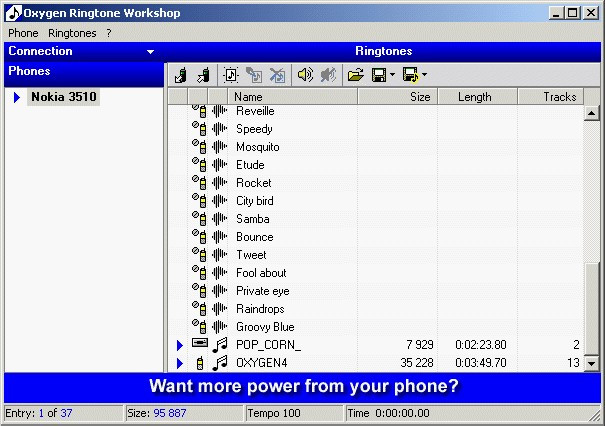Click the locked phone icon beside Mosquito
The image size is (605, 426).
tap(199, 147)
